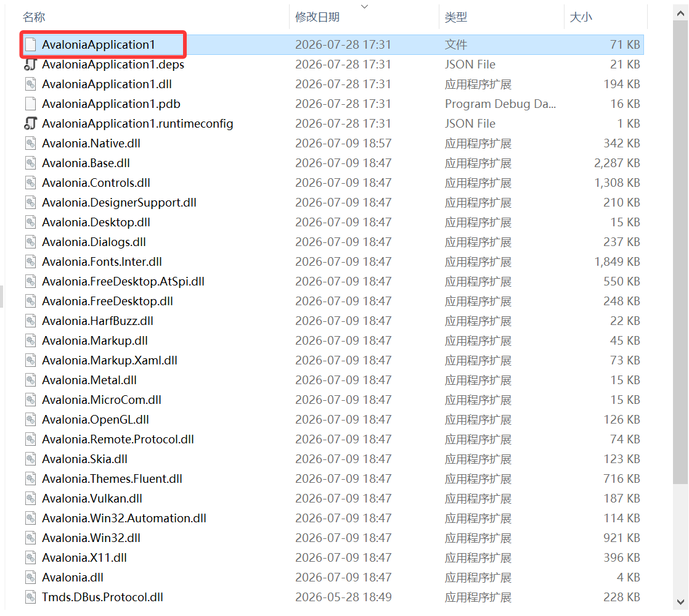Click the Avalonia.Markup.Xaml.dll file icon
Viewport: 689px width, 616px height.
pyautogui.click(x=30, y=361)
